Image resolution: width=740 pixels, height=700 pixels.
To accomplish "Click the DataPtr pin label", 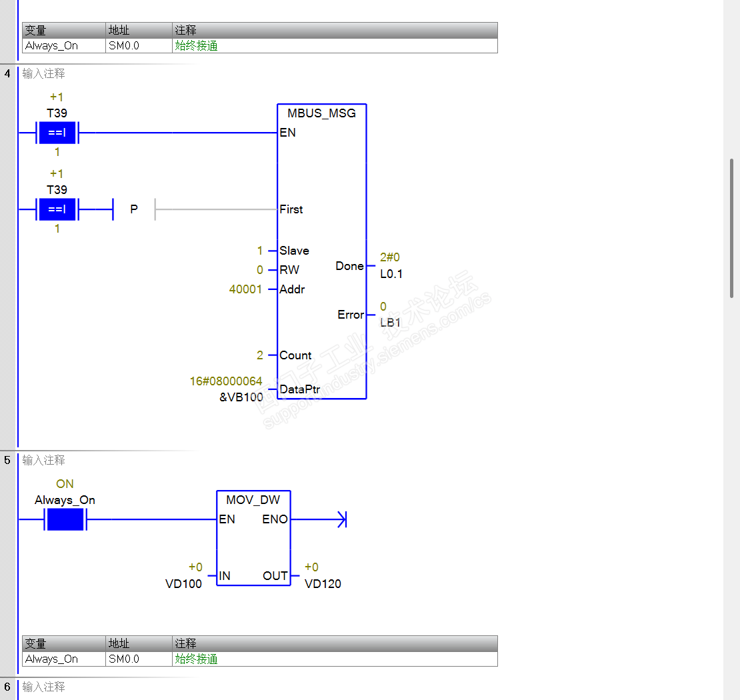I will pyautogui.click(x=300, y=389).
